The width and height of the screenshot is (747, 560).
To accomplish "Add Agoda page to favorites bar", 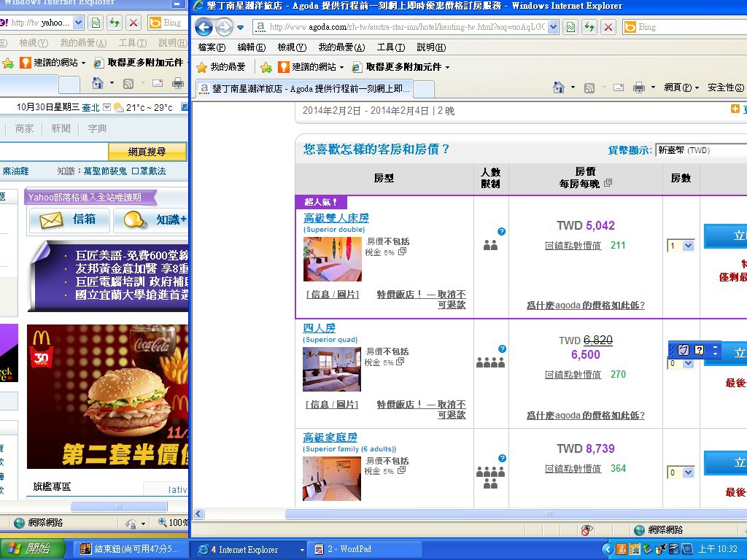I will pyautogui.click(x=266, y=67).
